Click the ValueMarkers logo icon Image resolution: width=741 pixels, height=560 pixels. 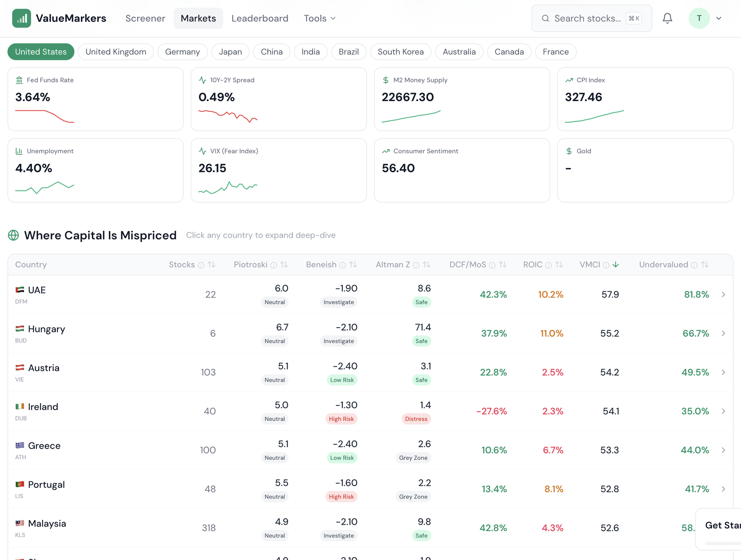(x=21, y=18)
